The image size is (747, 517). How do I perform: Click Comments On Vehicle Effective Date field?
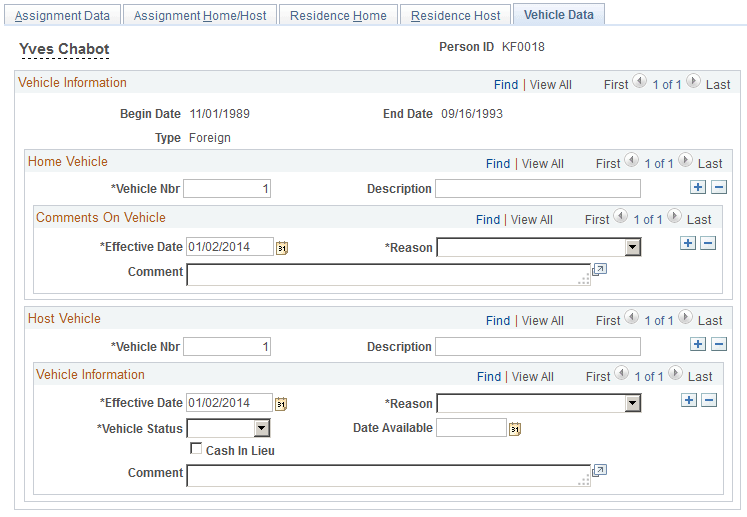230,247
